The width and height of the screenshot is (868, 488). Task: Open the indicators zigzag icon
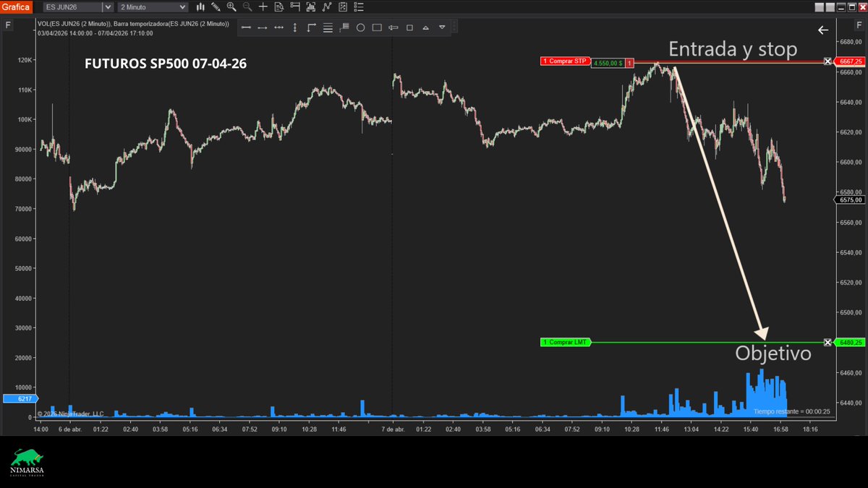coord(327,7)
